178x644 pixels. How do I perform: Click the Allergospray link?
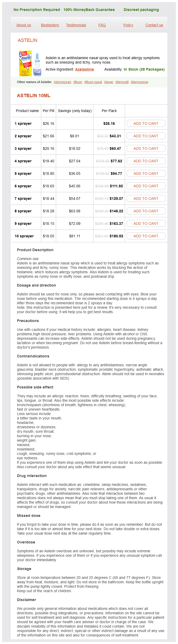tap(139, 82)
